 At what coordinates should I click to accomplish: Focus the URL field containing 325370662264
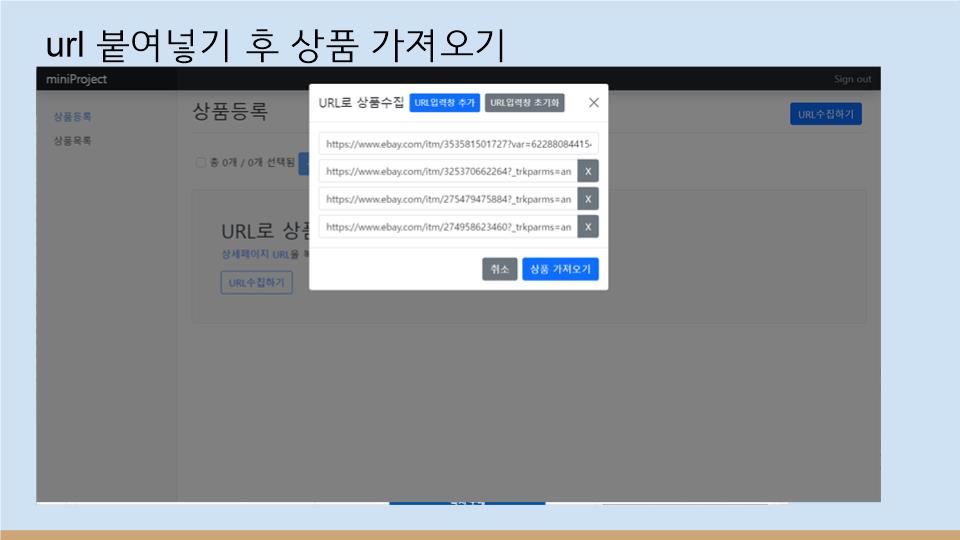tap(448, 171)
